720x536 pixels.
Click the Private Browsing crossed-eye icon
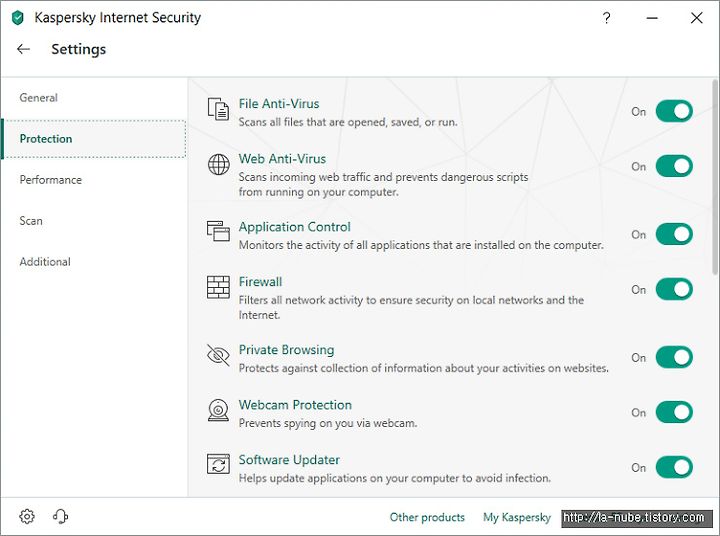218,355
